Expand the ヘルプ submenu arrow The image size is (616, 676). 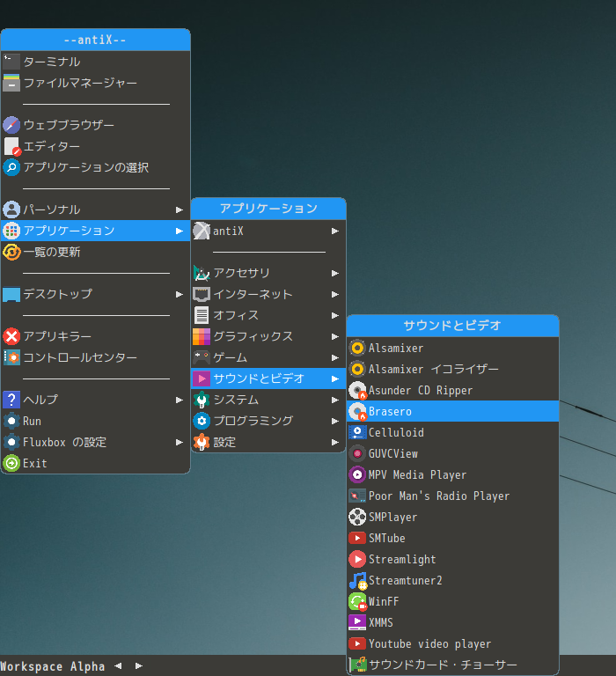point(180,400)
